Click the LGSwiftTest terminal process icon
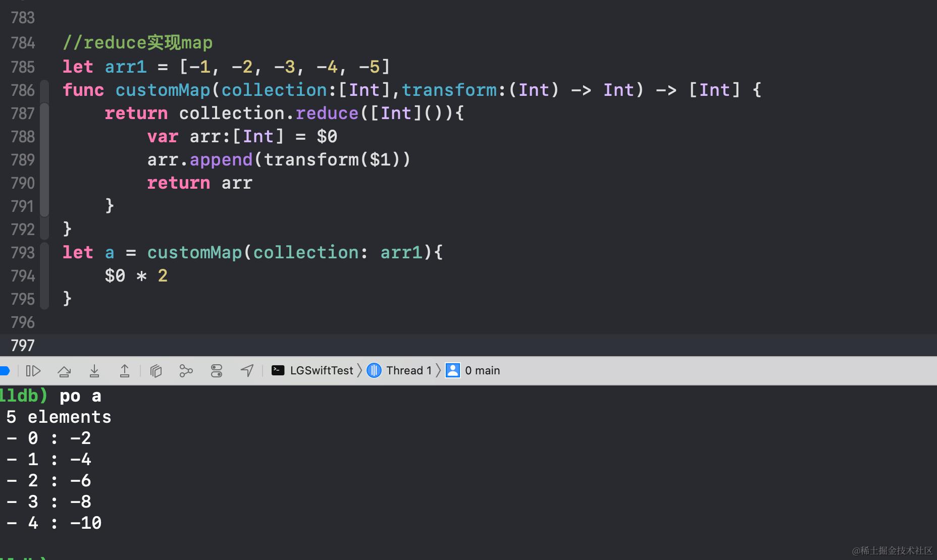 coord(278,371)
